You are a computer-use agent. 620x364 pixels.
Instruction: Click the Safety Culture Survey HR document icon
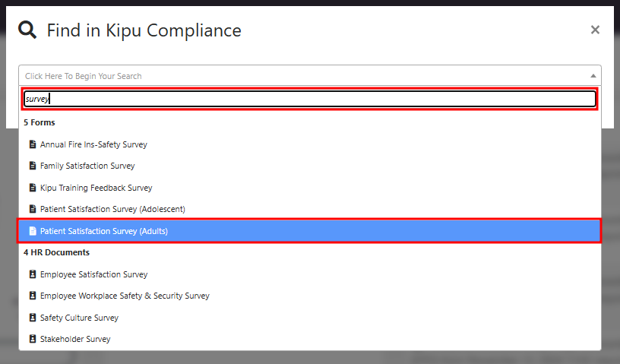coord(32,318)
